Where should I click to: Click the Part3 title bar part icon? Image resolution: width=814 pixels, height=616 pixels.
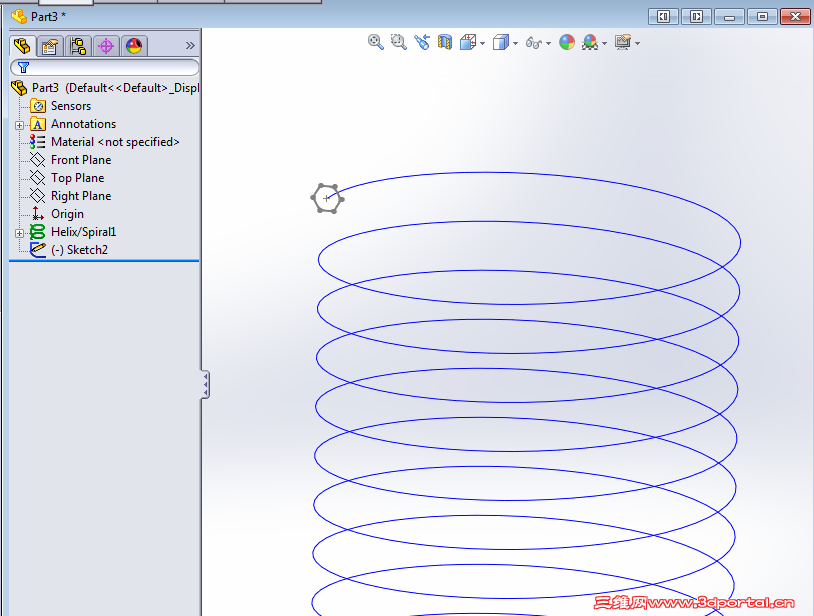tap(19, 17)
